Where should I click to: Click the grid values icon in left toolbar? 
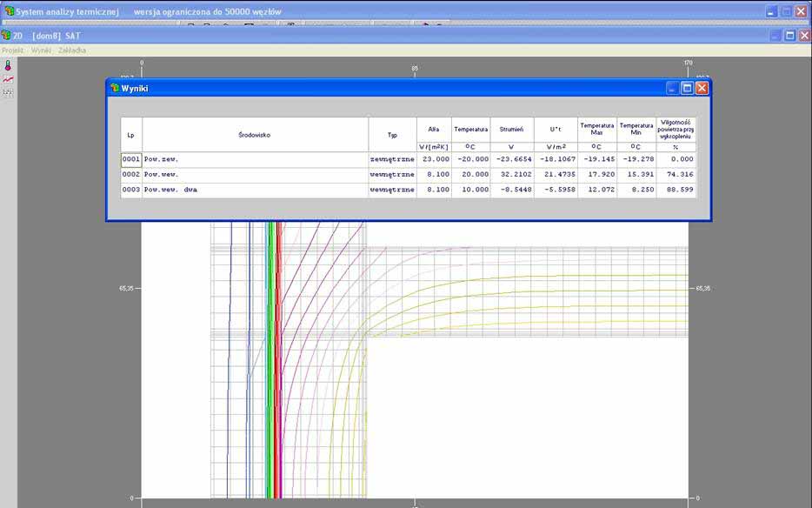click(x=8, y=93)
